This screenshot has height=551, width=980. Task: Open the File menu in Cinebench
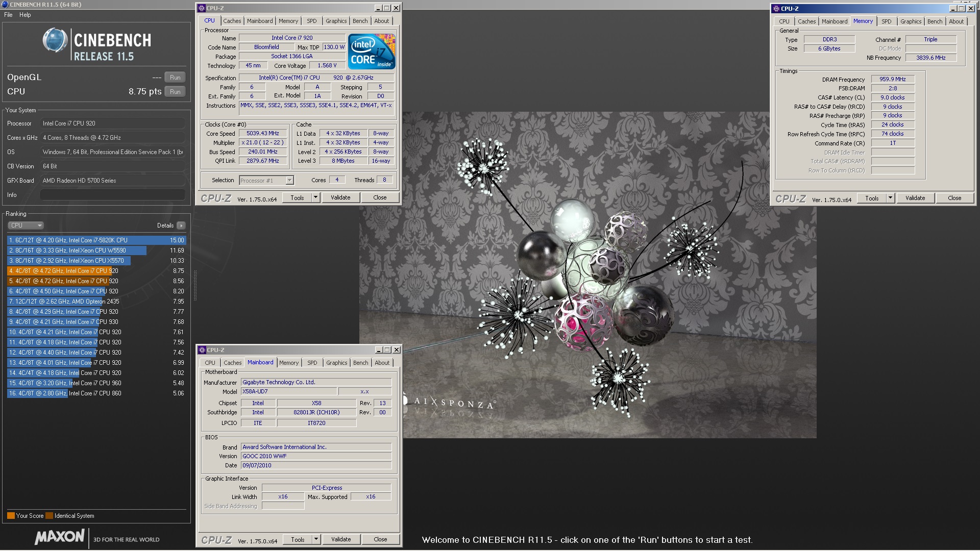pos(8,15)
